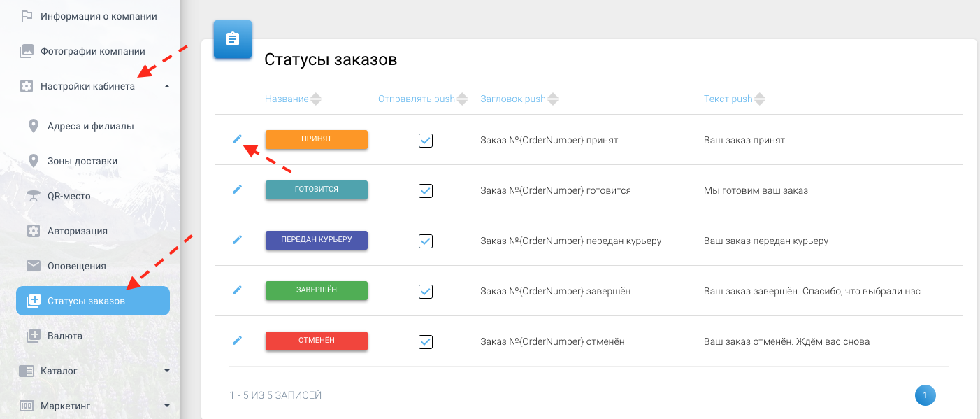Click the QR-место table icon in sidebar
The width and height of the screenshot is (980, 419).
[x=33, y=196]
